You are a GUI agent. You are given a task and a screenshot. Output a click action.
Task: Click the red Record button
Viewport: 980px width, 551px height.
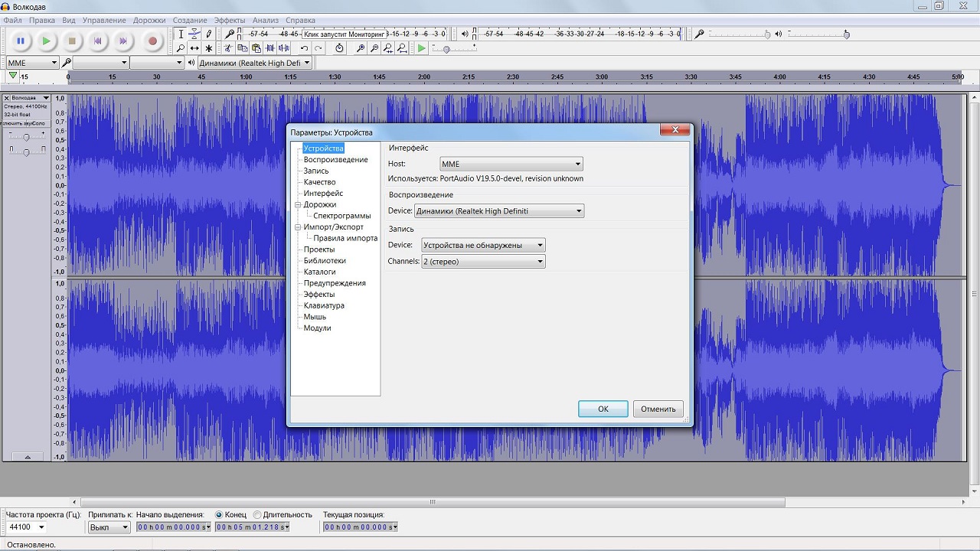tap(152, 41)
